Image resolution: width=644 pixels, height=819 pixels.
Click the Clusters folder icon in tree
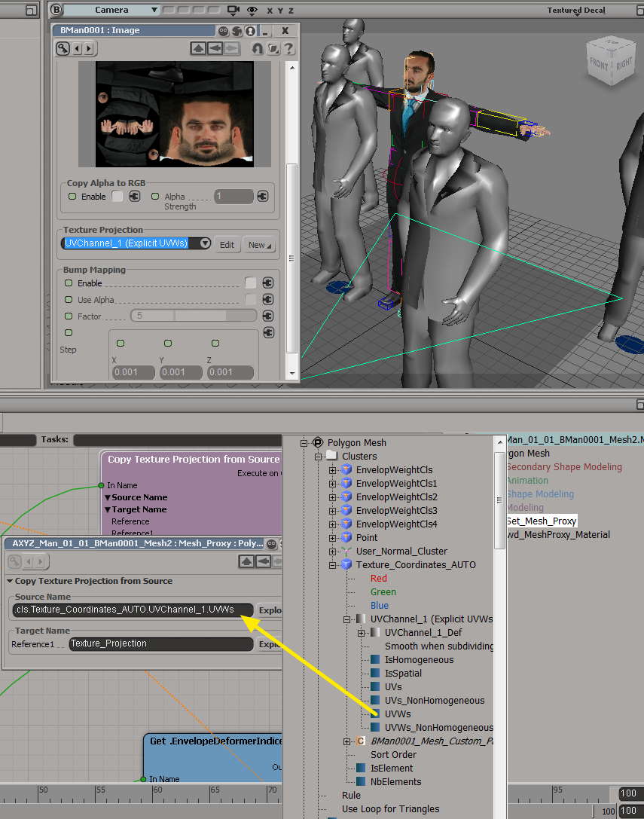(332, 456)
